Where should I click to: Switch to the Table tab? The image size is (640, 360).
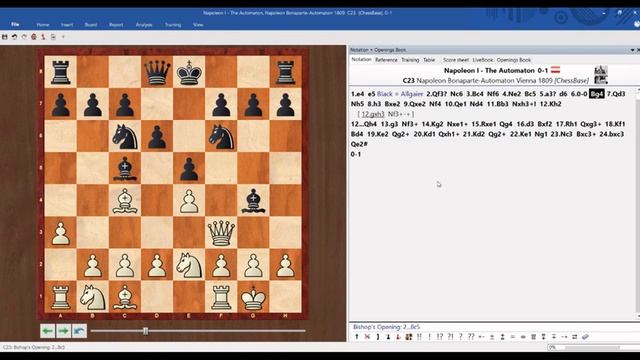pos(429,60)
